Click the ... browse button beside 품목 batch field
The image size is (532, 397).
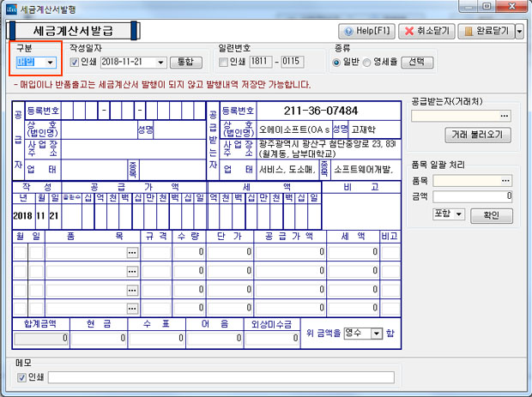[505, 181]
